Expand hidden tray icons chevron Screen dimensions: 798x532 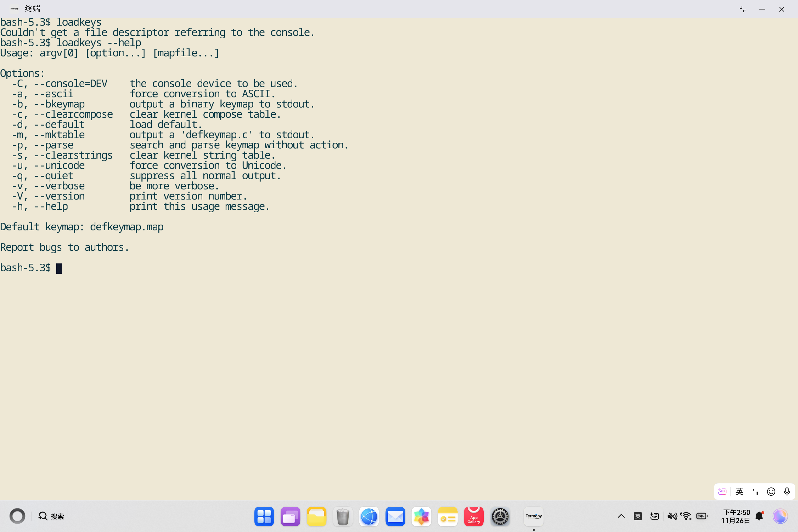(x=621, y=516)
